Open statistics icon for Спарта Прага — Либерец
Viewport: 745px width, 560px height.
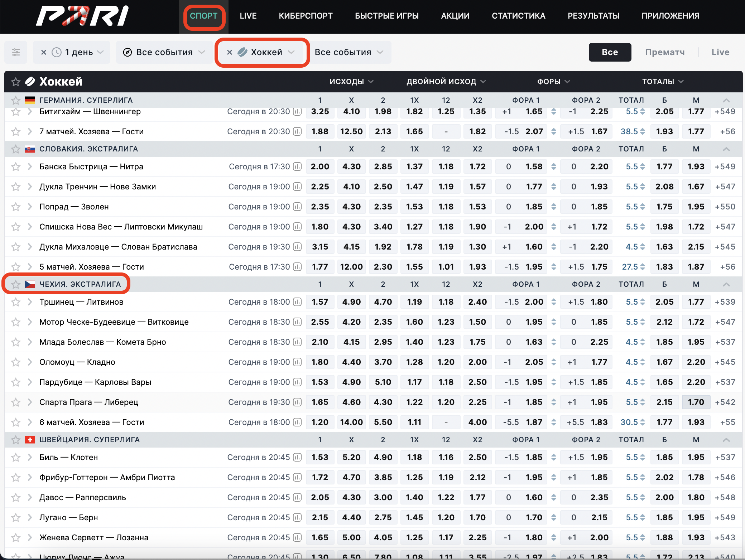tap(297, 402)
